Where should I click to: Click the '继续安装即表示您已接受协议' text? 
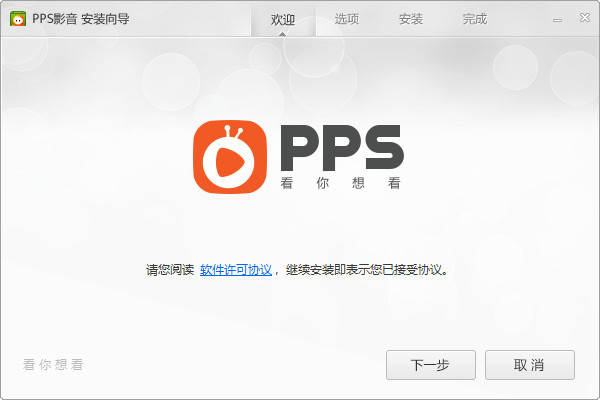pos(363,270)
